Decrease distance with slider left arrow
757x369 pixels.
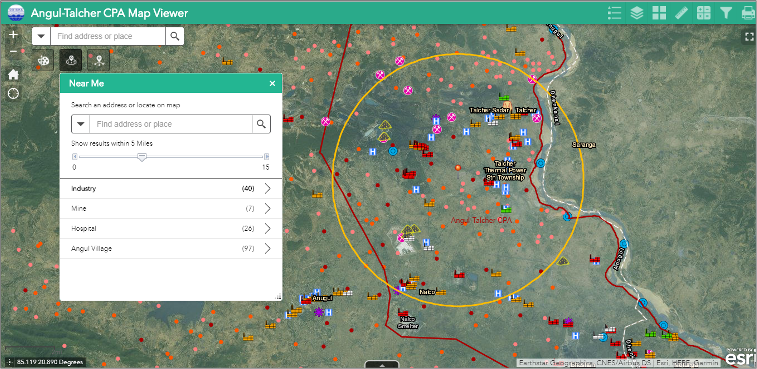point(74,156)
